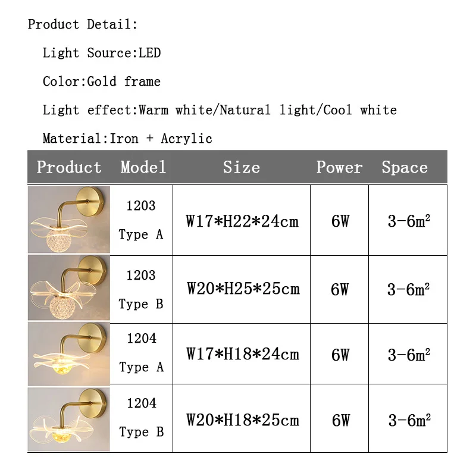Select the Model column header
Viewport: 476px width, 476px height.
pyautogui.click(x=143, y=167)
